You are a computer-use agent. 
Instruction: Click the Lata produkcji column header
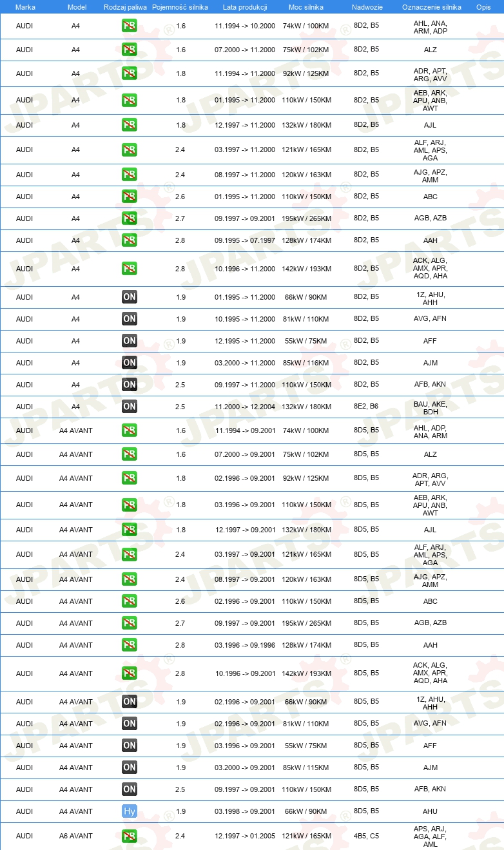tap(245, 7)
